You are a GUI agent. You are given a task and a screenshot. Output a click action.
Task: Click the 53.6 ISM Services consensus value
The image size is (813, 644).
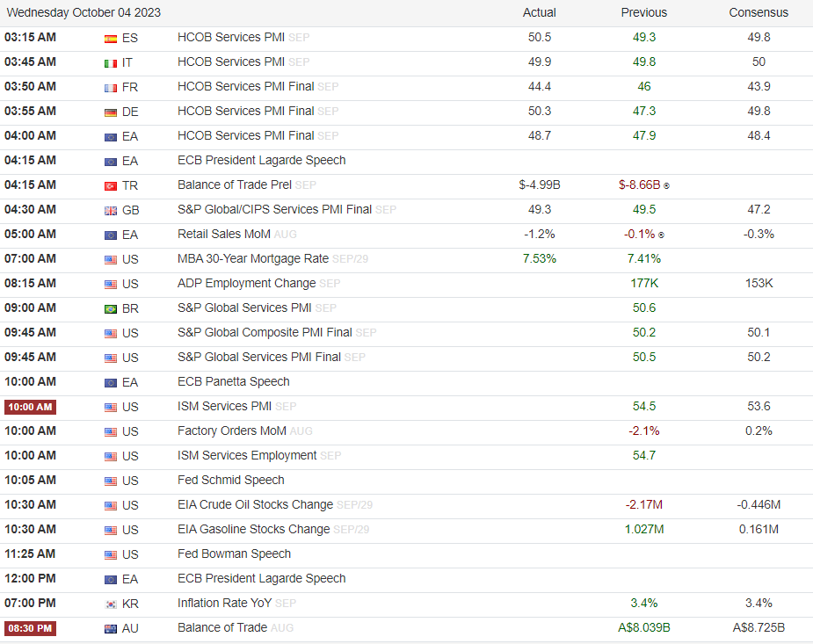coord(759,406)
